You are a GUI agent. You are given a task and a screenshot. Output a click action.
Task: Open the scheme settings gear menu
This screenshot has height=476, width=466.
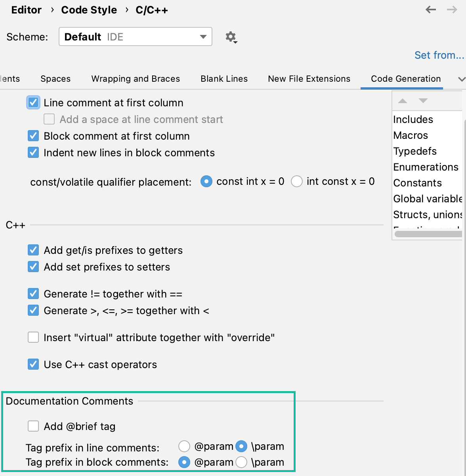(231, 36)
